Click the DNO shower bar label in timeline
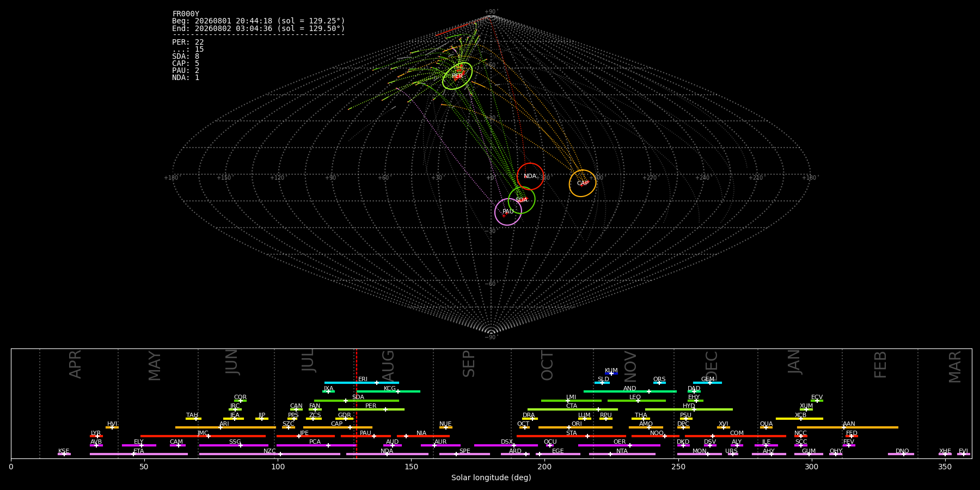 [x=902, y=451]
